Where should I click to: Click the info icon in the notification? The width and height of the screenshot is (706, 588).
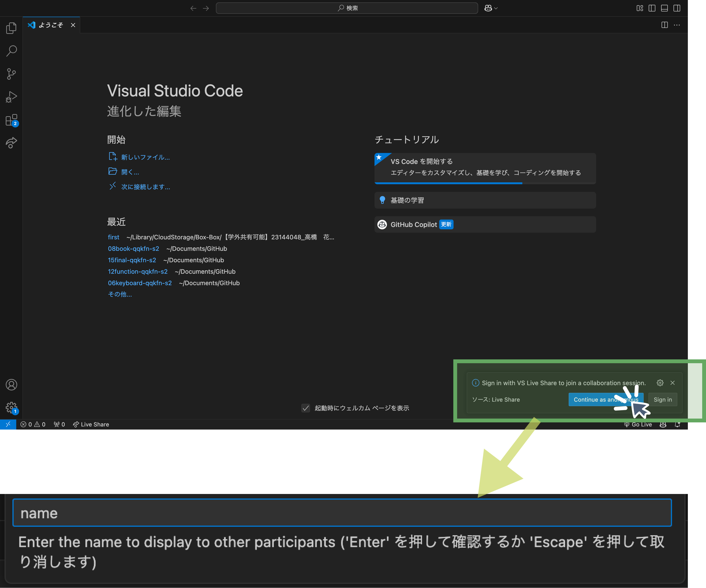(x=475, y=383)
